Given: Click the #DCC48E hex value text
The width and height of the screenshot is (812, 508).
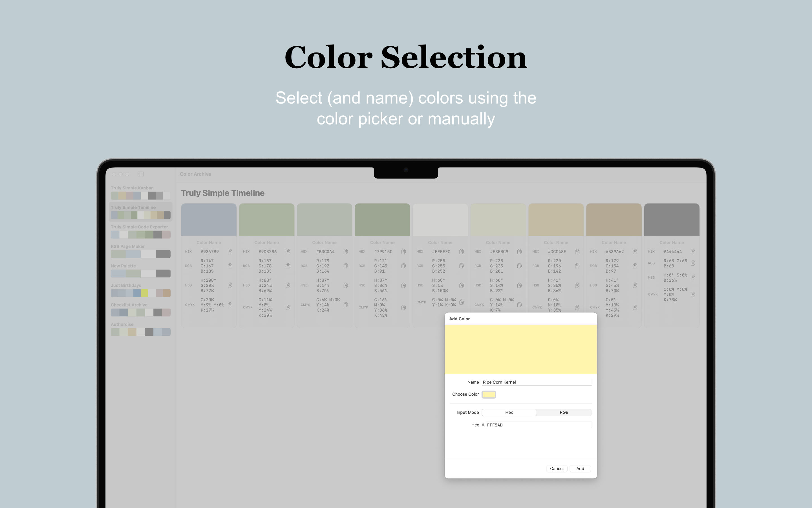Looking at the screenshot, I should (x=557, y=252).
